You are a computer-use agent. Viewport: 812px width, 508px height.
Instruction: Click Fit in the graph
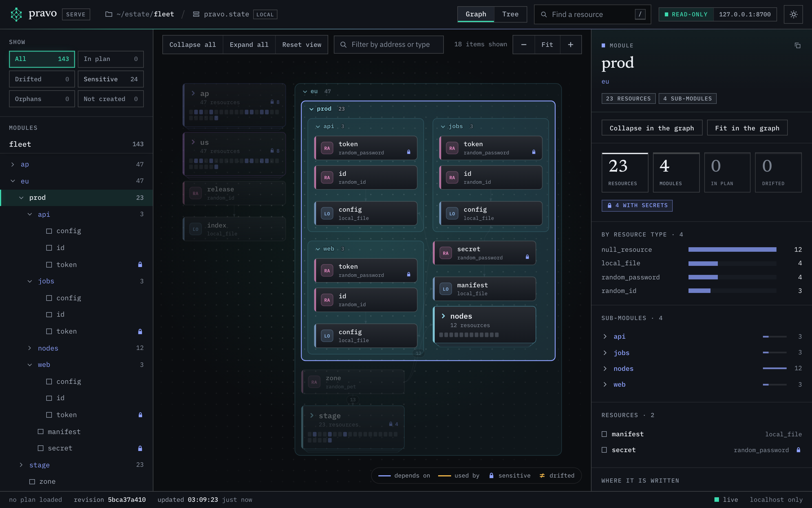tap(747, 128)
